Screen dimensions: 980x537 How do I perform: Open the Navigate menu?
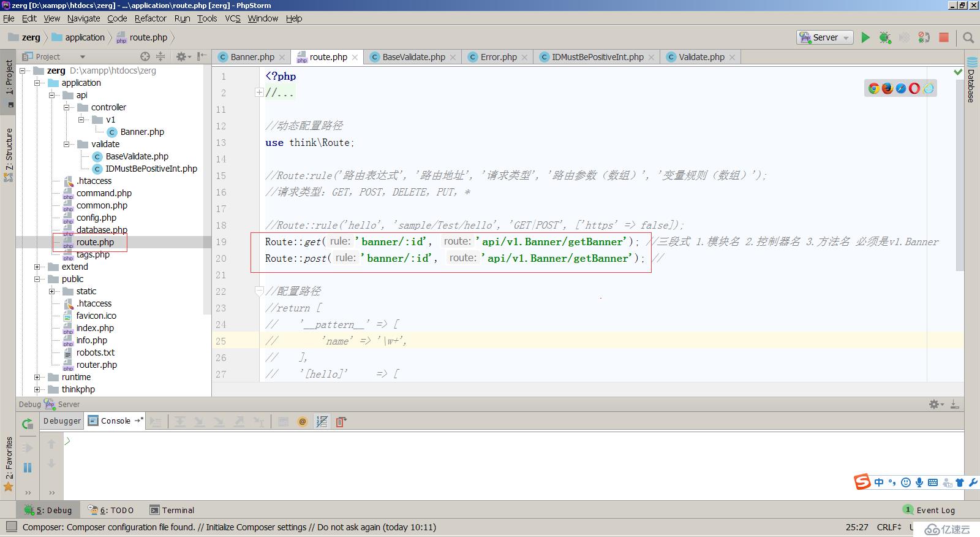(83, 18)
